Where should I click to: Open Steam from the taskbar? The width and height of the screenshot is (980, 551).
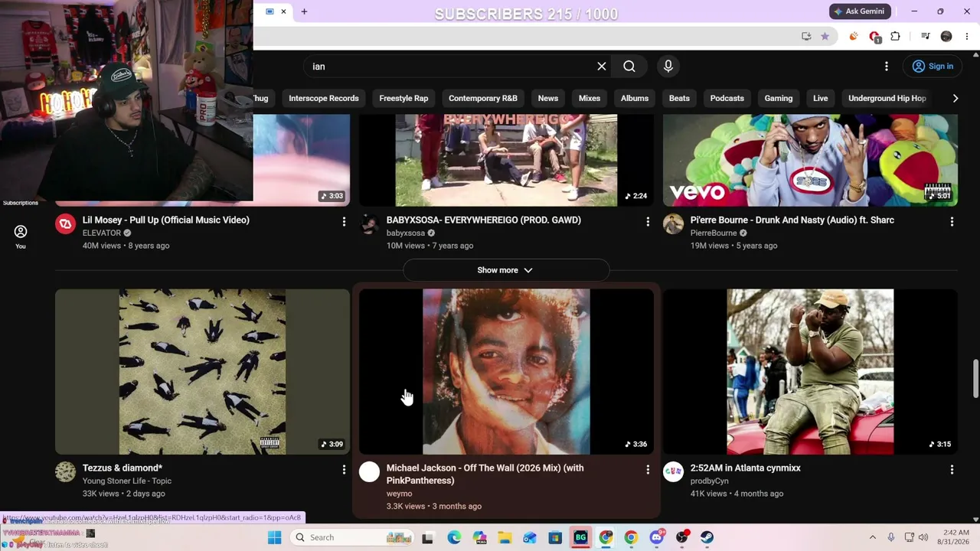coord(707,537)
